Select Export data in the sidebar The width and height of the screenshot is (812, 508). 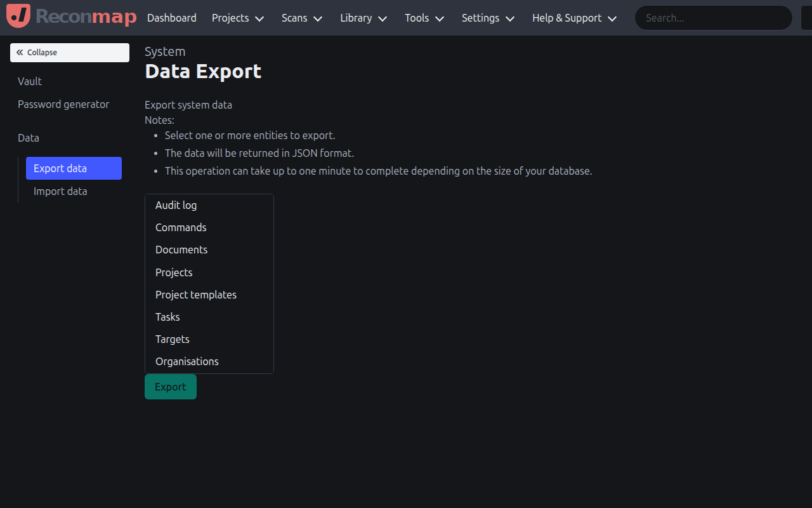pos(60,168)
